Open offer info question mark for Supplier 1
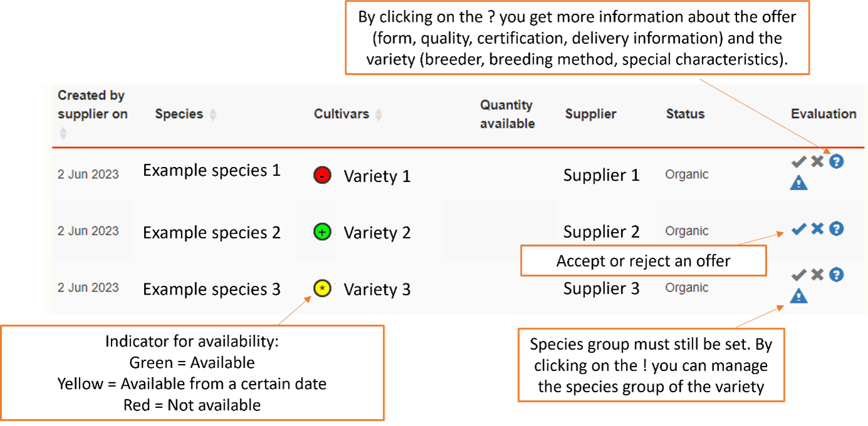 pyautogui.click(x=837, y=162)
